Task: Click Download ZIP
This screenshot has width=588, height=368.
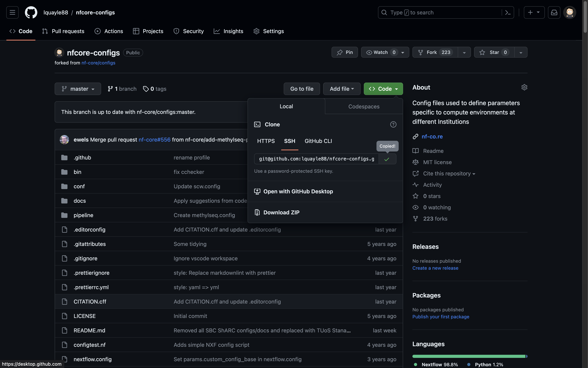Action: tap(325, 212)
